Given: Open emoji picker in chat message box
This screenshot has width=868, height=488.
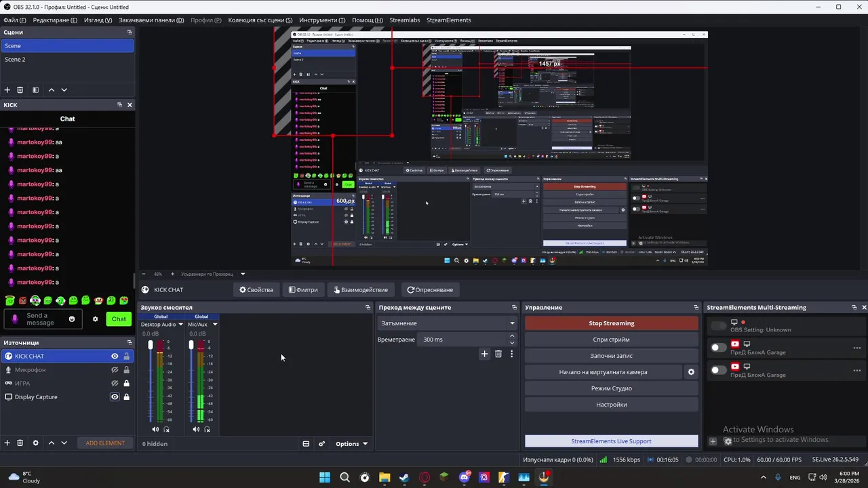Looking at the screenshot, I should (72, 319).
